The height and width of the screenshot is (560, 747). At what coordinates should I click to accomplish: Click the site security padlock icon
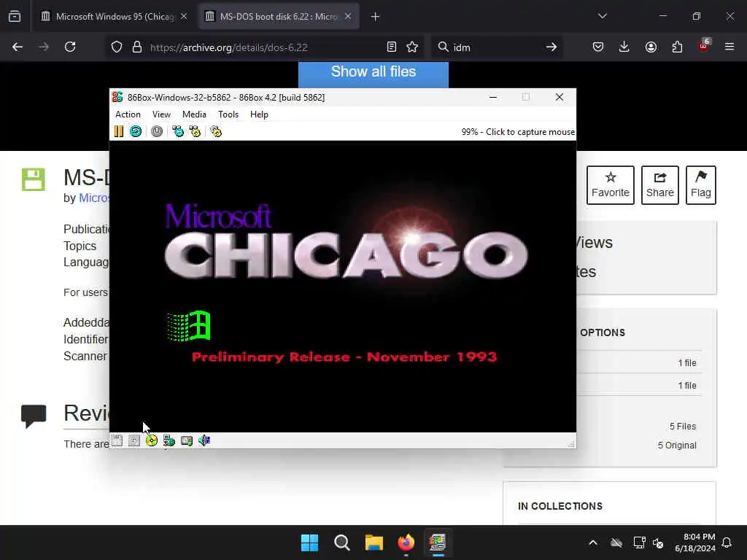coord(136,47)
